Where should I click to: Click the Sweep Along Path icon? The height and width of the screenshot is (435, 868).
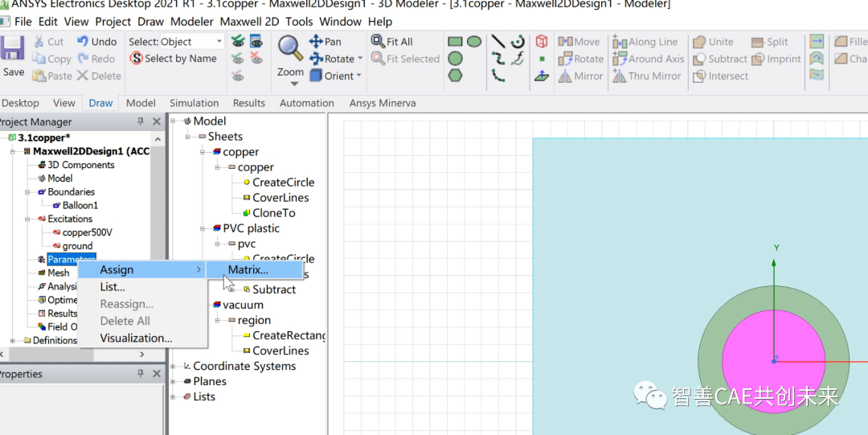(x=817, y=74)
